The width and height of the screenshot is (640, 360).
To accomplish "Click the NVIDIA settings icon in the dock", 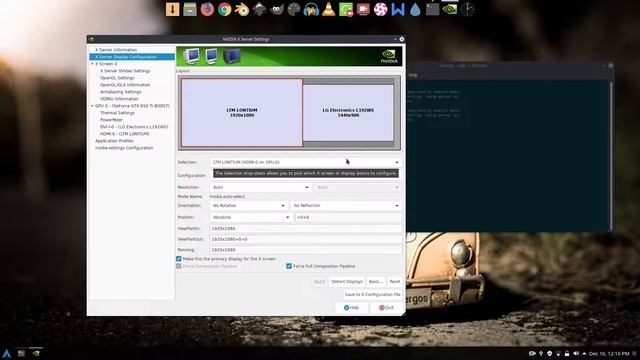I will 450,9.
